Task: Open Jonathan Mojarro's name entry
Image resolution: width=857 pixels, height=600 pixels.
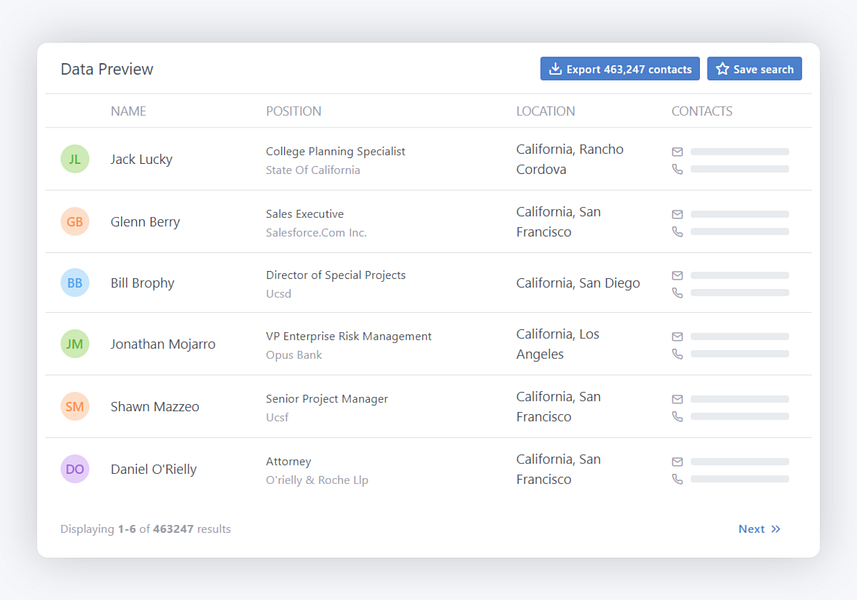Action: (x=162, y=344)
